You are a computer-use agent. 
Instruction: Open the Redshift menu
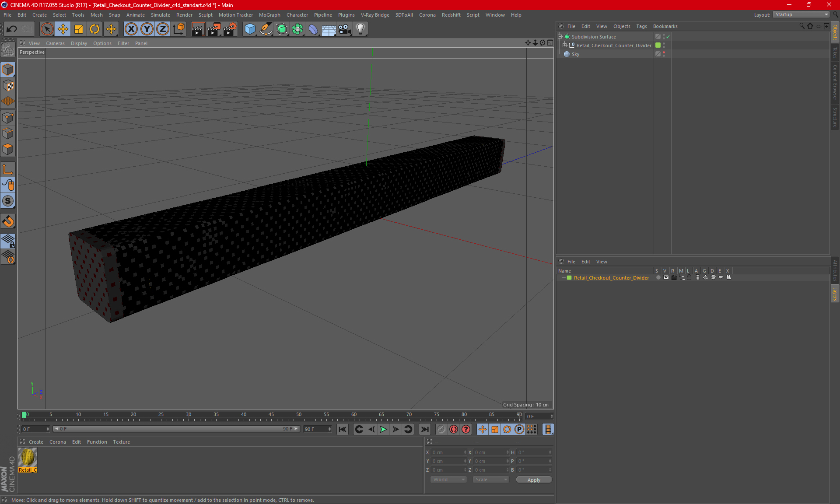(451, 15)
